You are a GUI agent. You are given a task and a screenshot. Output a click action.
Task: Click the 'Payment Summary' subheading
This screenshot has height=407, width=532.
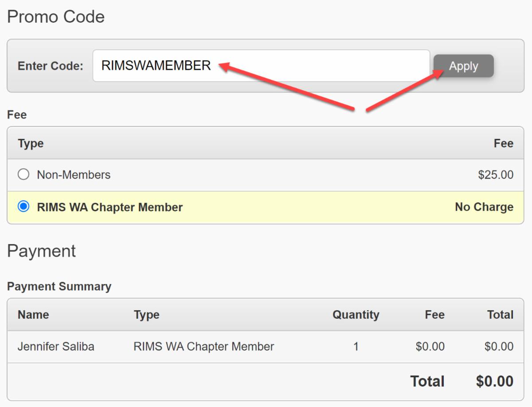tap(59, 287)
